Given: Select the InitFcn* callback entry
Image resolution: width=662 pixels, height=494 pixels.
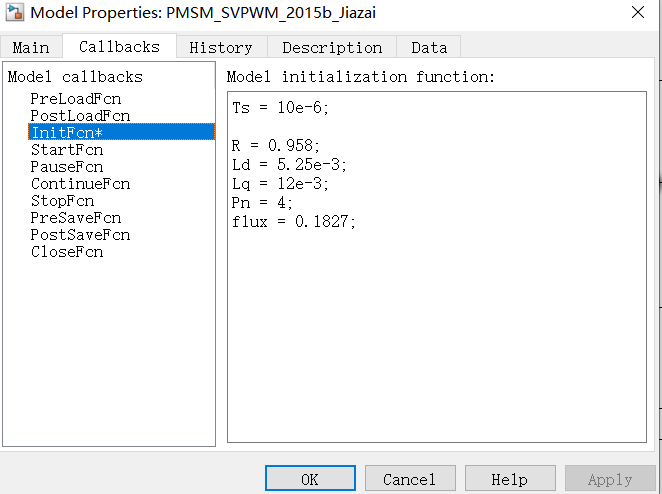Looking at the screenshot, I should click(67, 132).
